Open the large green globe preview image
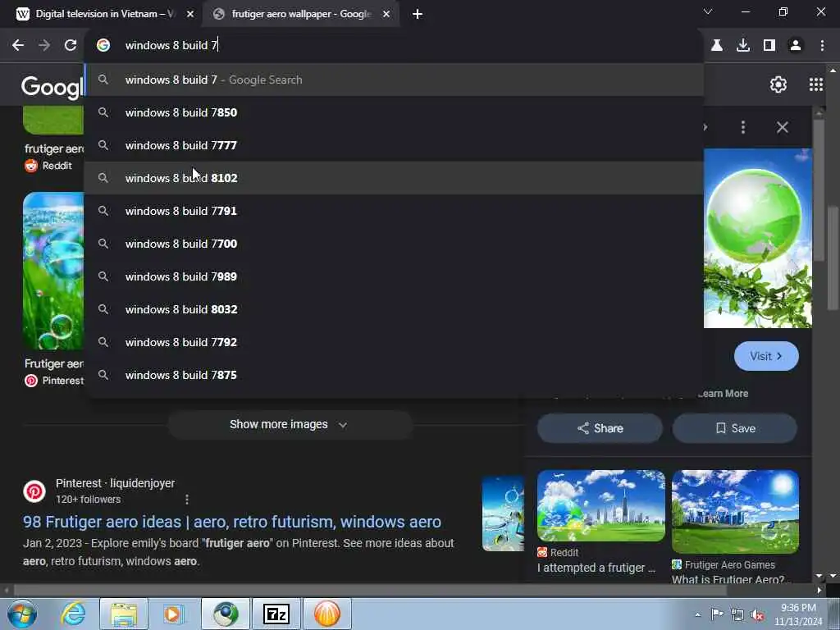840x630 pixels. pyautogui.click(x=757, y=239)
